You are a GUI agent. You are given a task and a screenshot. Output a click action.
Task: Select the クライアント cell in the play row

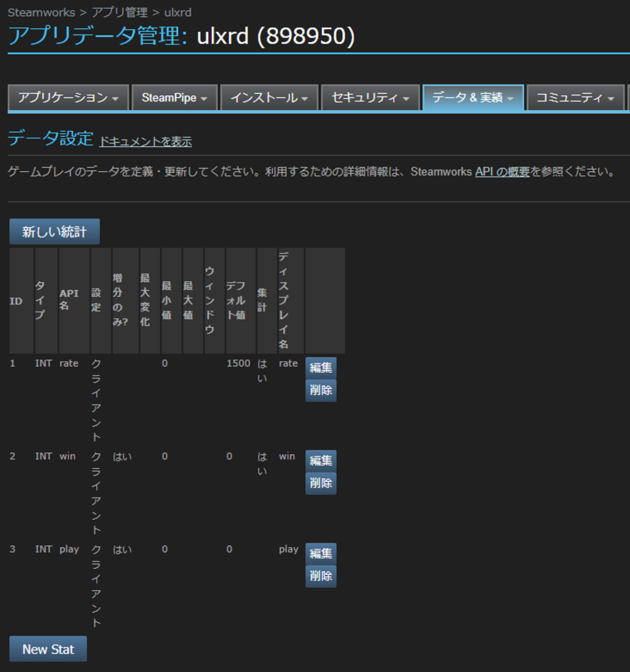pyautogui.click(x=96, y=586)
